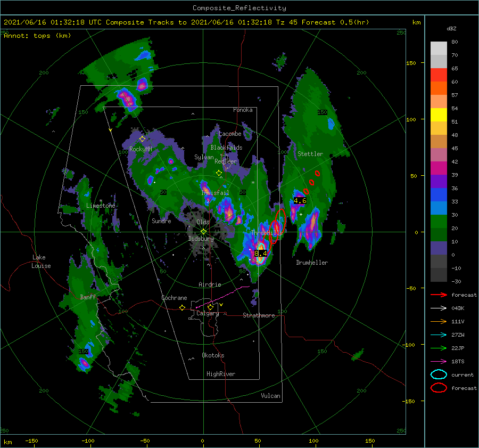Click the Drumheller city label
Image resolution: width=479 pixels, height=448 pixels.
(x=312, y=263)
